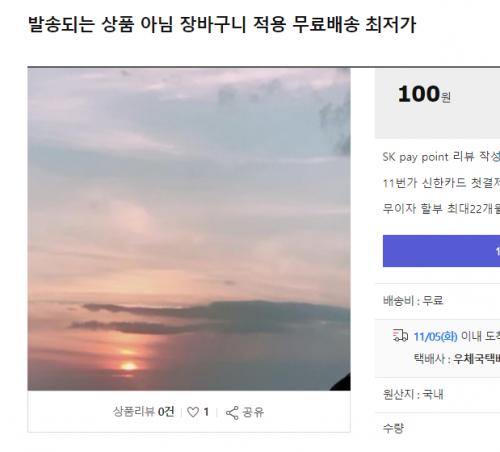Click the 11/05(화) arrival date link
Screen dimensions: 500x452
tap(435, 336)
